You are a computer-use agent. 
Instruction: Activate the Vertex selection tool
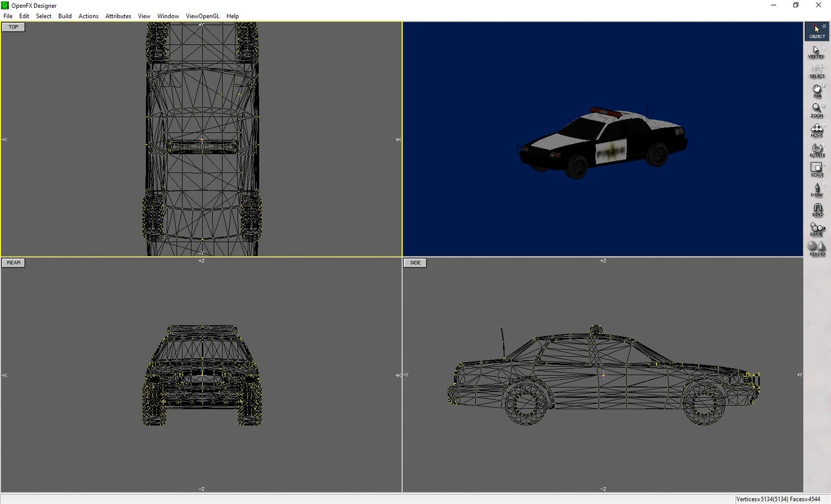click(816, 51)
